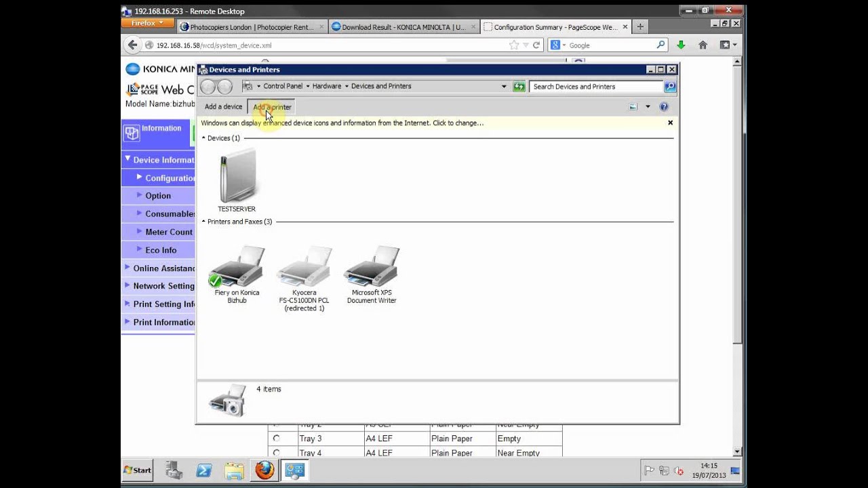Viewport: 868px width, 488px height.
Task: Select the Fiery on Konica Bizhub printer
Action: click(x=237, y=275)
